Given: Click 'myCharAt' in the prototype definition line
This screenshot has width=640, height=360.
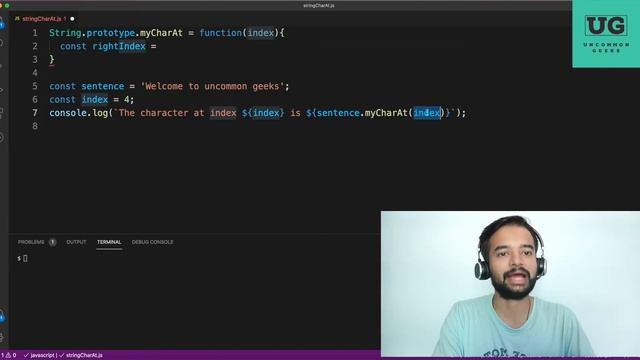Looking at the screenshot, I should coord(161,33).
